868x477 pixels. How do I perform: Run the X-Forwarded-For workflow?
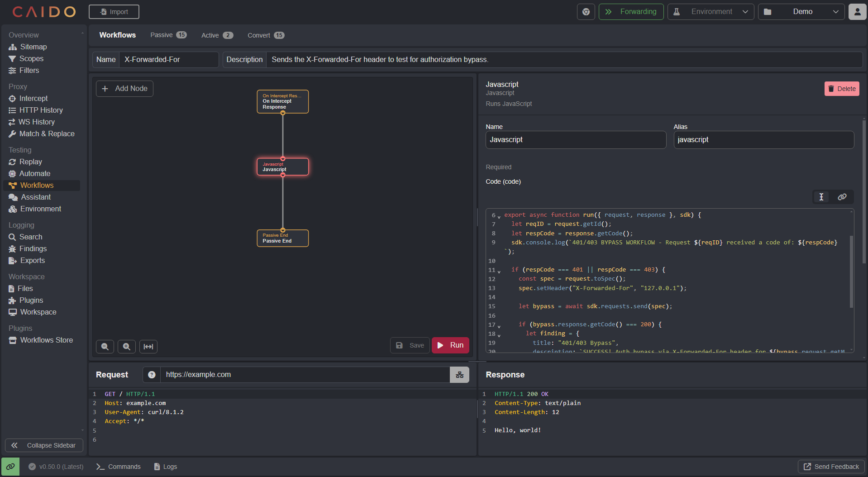coord(450,345)
